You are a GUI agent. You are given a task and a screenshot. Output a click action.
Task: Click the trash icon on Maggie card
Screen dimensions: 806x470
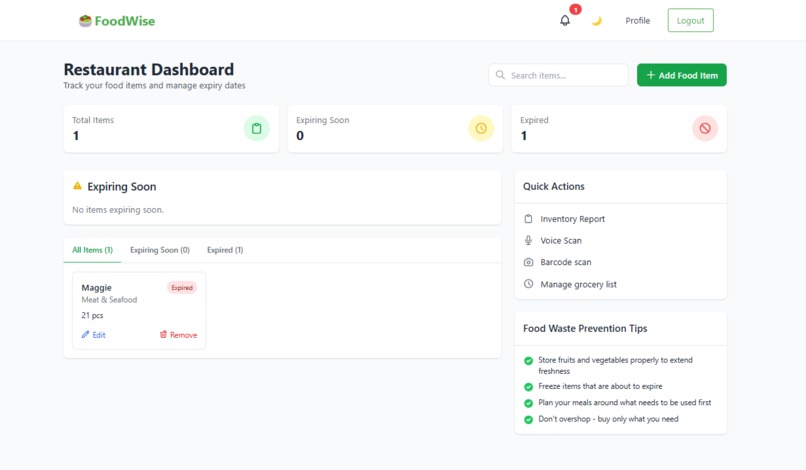163,334
